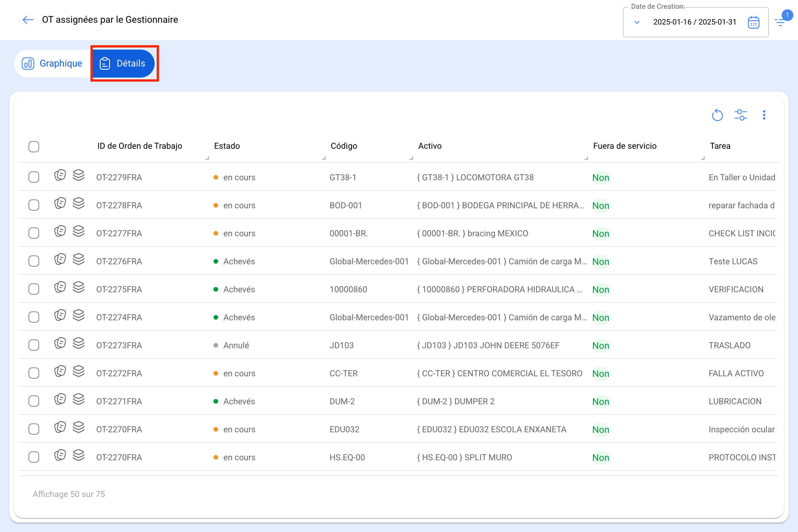Viewport: 798px width, 532px height.
Task: Sort by the Tarea column header
Action: click(720, 146)
